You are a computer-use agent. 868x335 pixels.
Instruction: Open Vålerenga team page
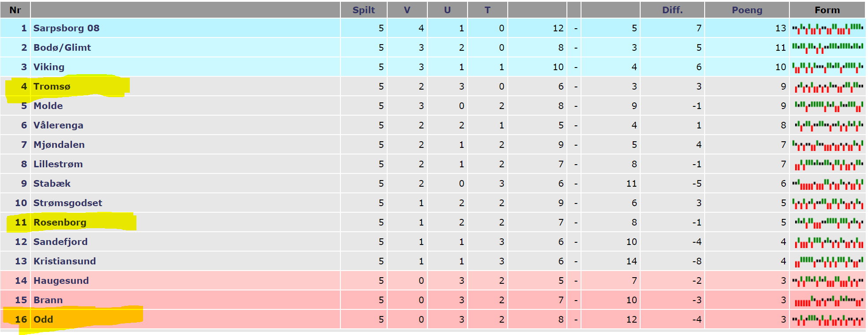58,125
